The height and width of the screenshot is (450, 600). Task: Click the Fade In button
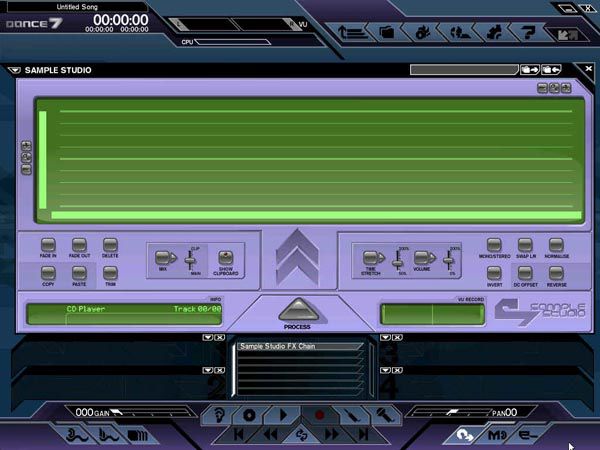[48, 245]
